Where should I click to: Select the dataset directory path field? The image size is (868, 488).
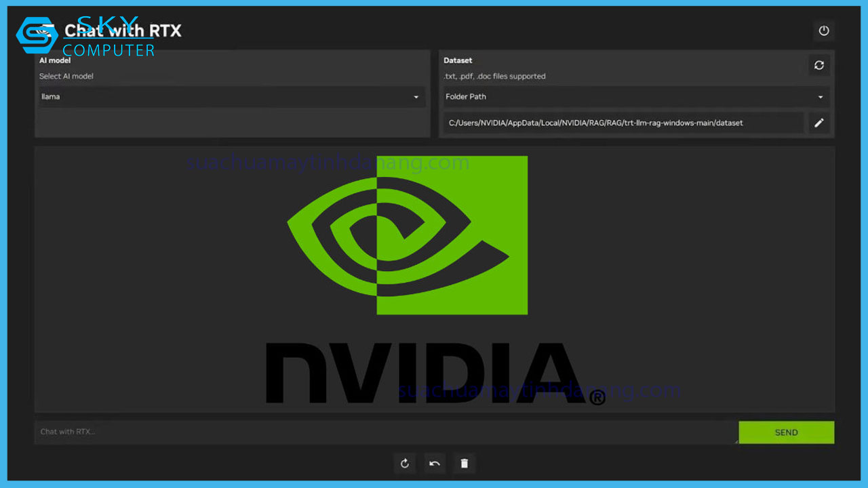623,123
